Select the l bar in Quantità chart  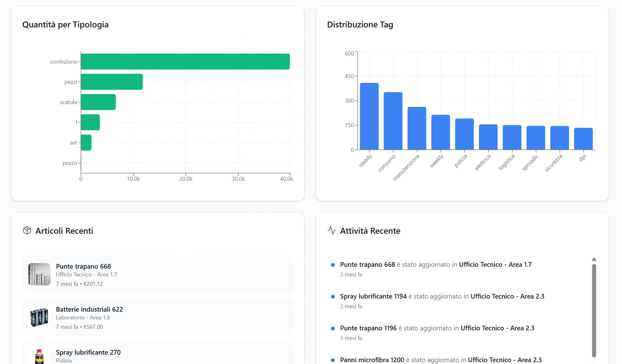click(x=90, y=122)
